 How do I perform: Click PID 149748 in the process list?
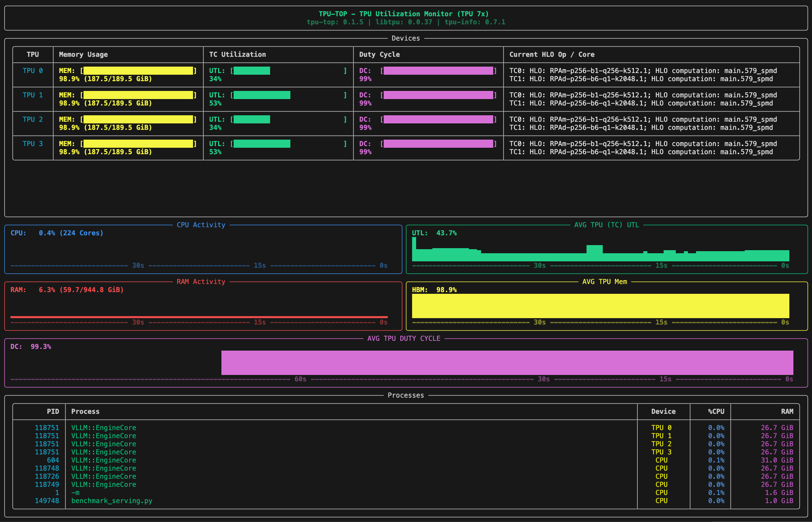[x=47, y=501]
